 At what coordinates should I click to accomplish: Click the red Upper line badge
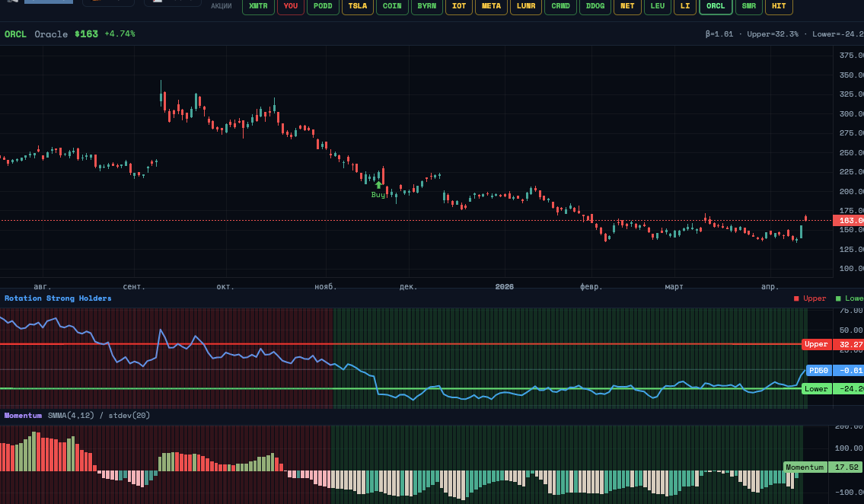pyautogui.click(x=817, y=344)
